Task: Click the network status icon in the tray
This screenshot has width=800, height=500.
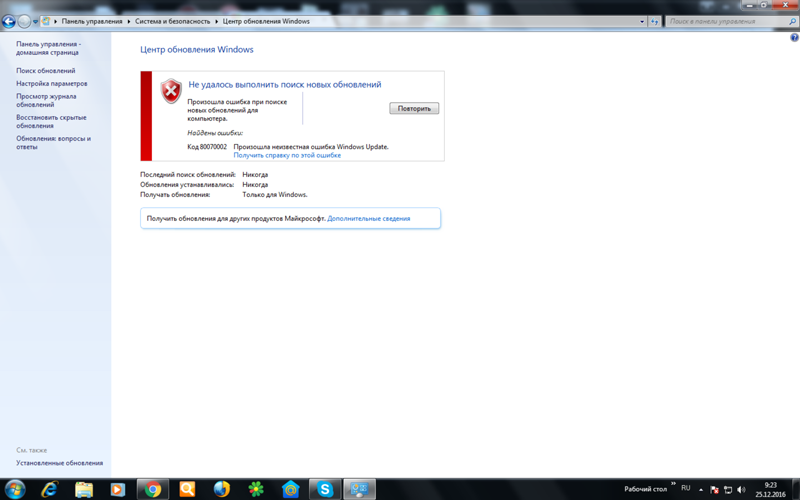Action: 728,490
